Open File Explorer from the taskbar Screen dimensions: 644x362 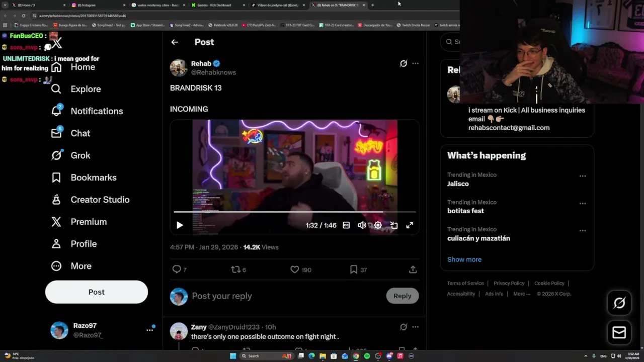(323, 356)
